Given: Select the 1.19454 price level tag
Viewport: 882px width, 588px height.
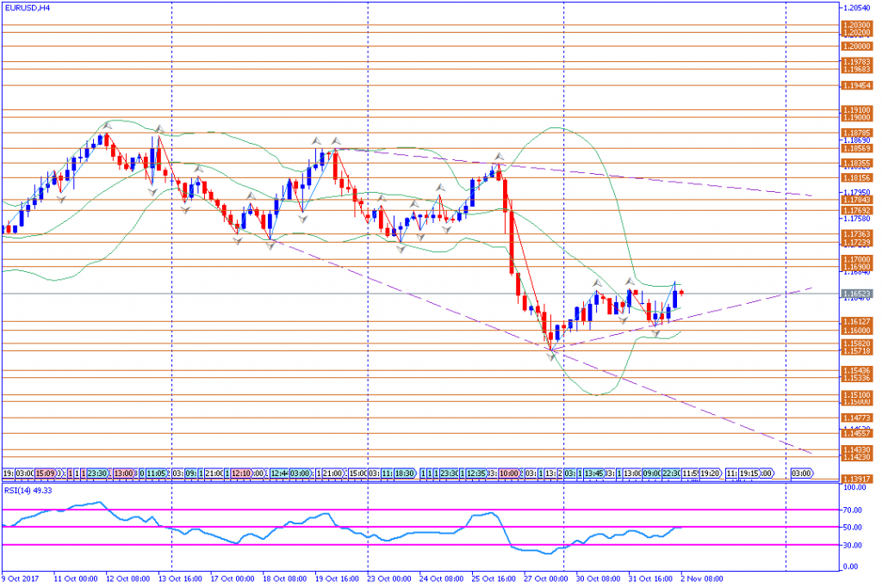Looking at the screenshot, I should 856,86.
